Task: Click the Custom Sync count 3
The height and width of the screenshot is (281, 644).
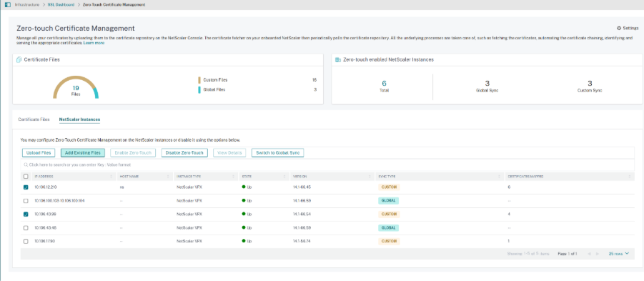Action: 590,84
